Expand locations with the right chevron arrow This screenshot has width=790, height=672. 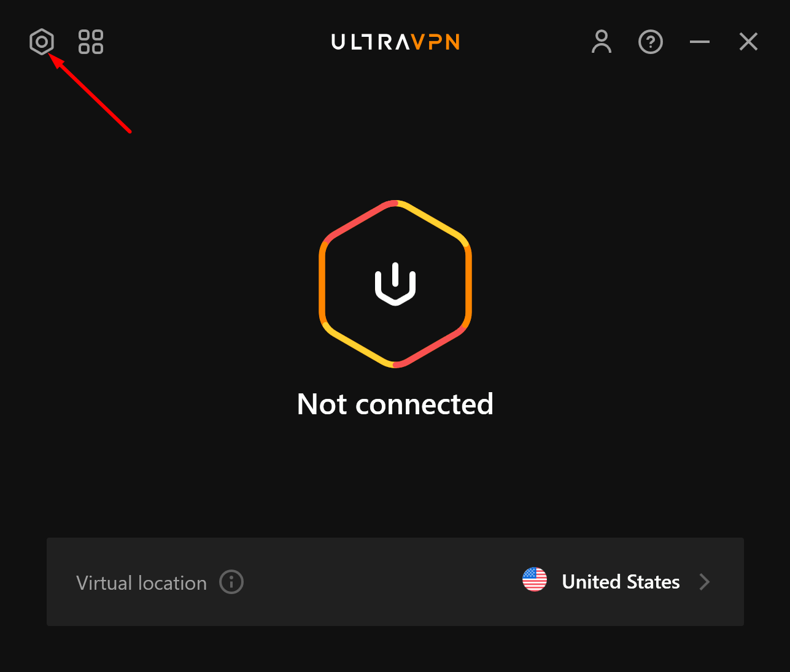[x=705, y=582]
